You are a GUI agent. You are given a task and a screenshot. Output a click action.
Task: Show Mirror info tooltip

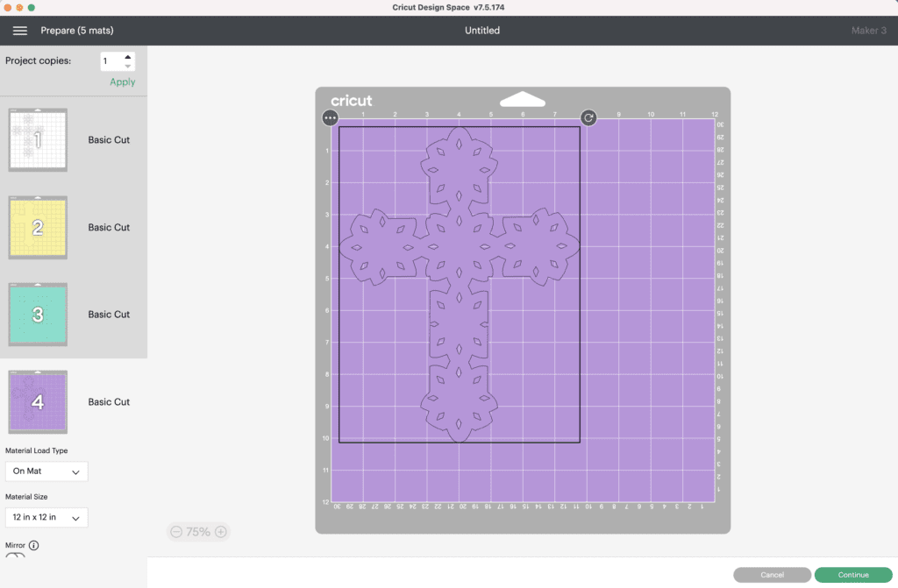click(x=34, y=545)
